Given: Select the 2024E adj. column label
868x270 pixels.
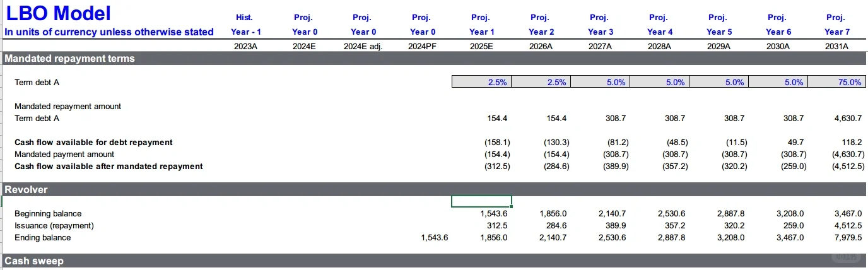Looking at the screenshot, I should [x=363, y=46].
